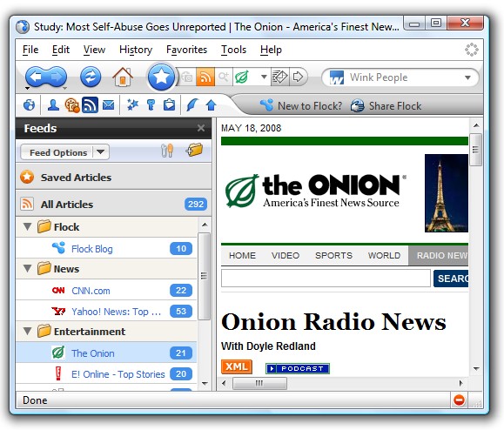This screenshot has height=430, width=504.
Task: Open the Favorites menu
Action: 187,50
